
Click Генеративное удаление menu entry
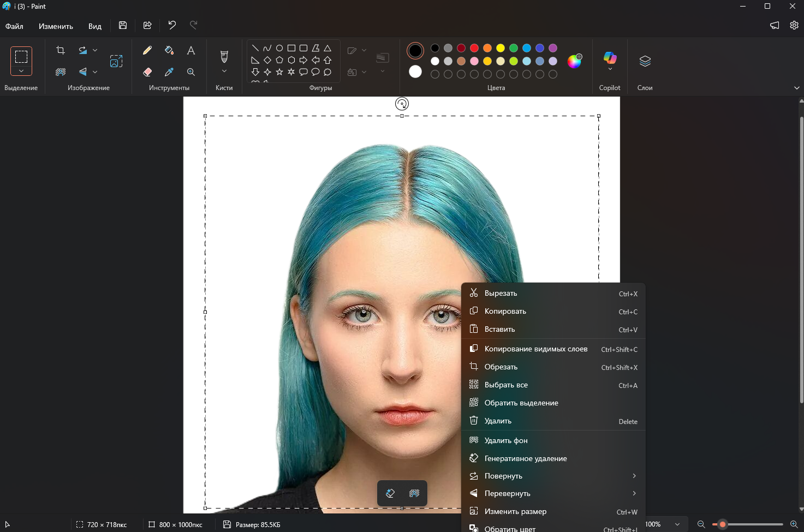click(553, 458)
